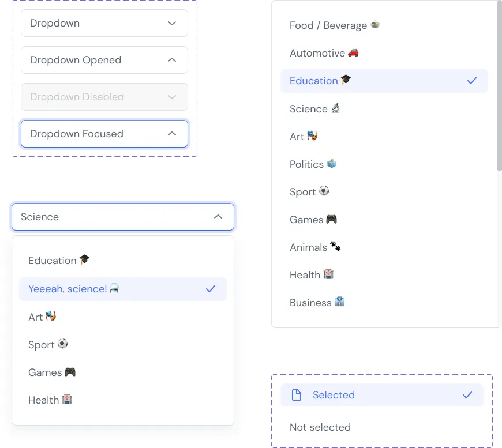Select the Politics option

point(307,164)
